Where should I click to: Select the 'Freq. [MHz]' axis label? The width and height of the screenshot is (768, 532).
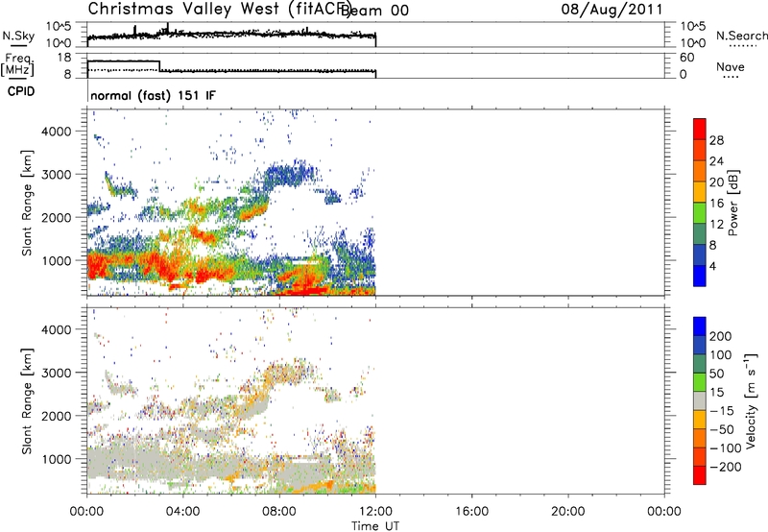[x=17, y=65]
